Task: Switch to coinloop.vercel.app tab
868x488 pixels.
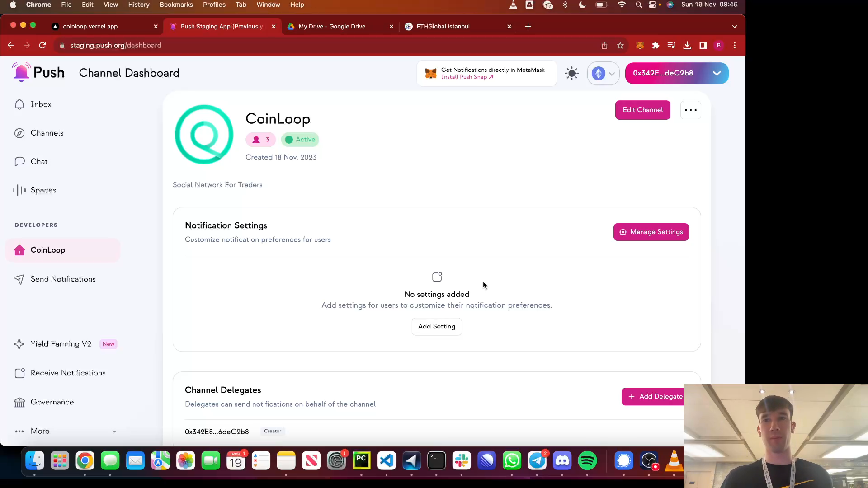Action: coord(105,27)
